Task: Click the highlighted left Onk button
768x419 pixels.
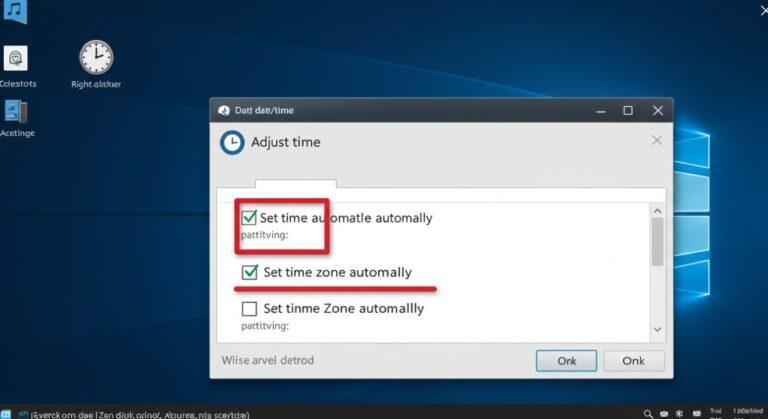Action: pyautogui.click(x=566, y=361)
